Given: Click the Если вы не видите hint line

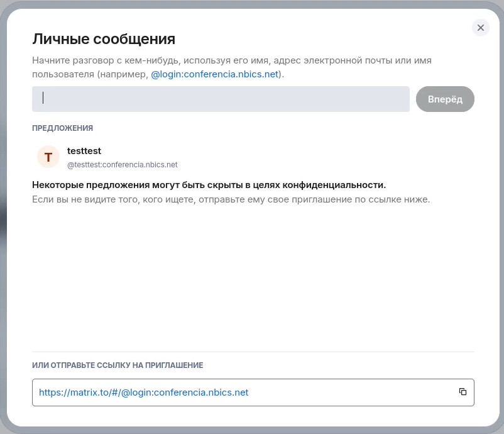Looking at the screenshot, I should (x=231, y=199).
